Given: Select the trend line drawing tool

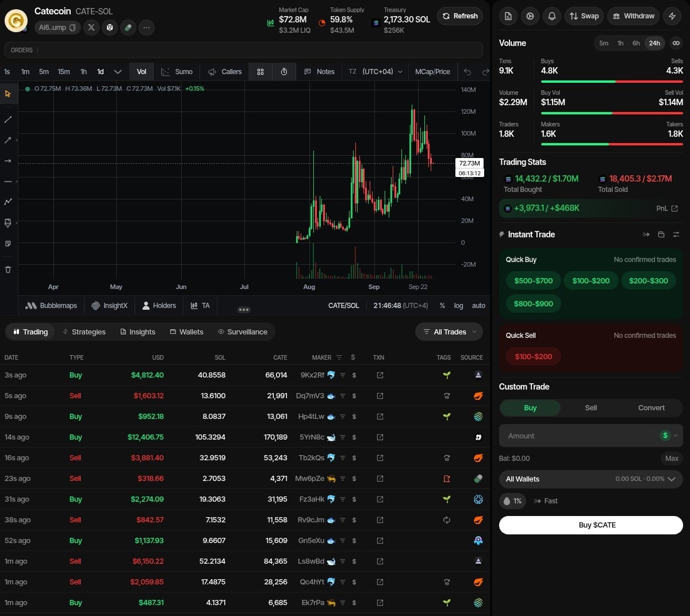Looking at the screenshot, I should [8, 120].
